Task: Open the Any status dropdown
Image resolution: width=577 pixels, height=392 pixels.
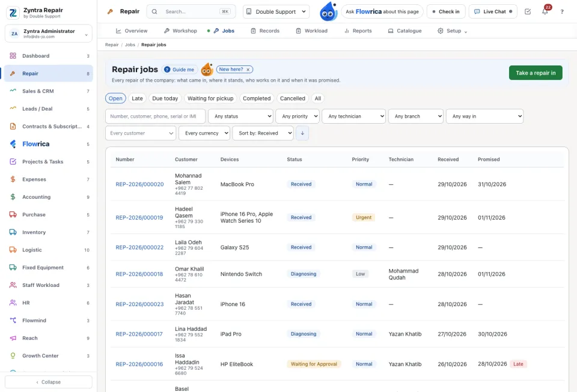Action: click(x=240, y=116)
